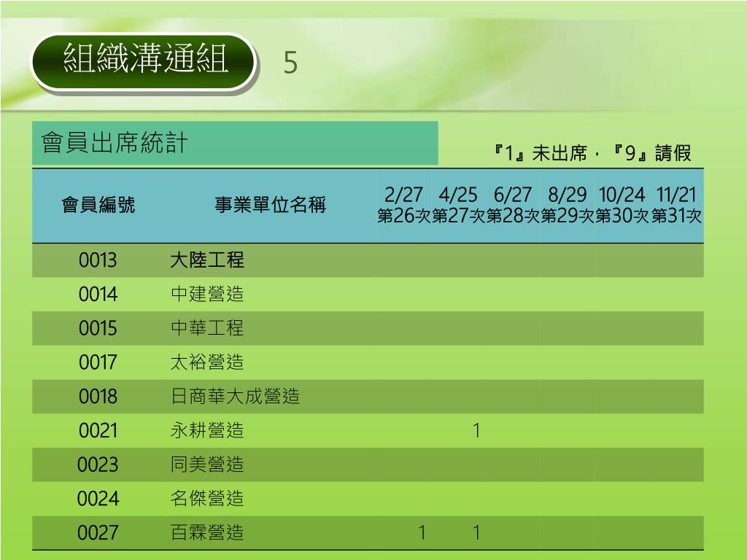Select member number 0017
Viewport: 747px width, 560px height.
click(98, 363)
